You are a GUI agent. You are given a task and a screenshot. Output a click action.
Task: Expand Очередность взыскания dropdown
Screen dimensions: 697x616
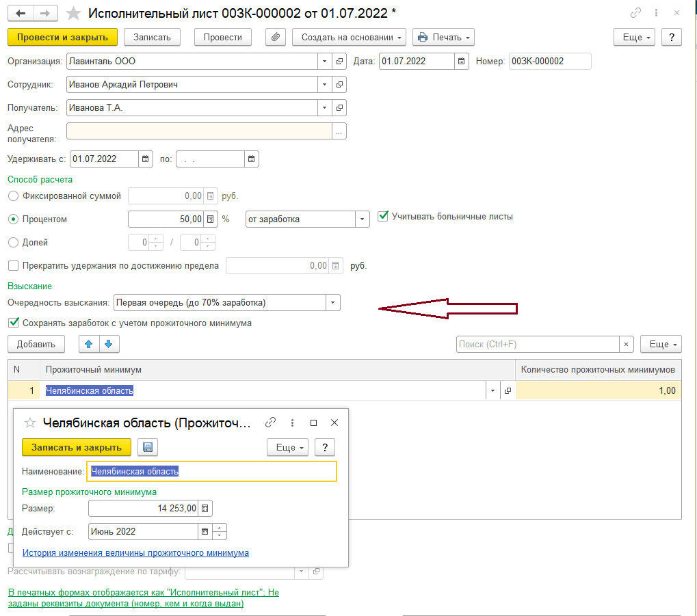[x=332, y=302]
